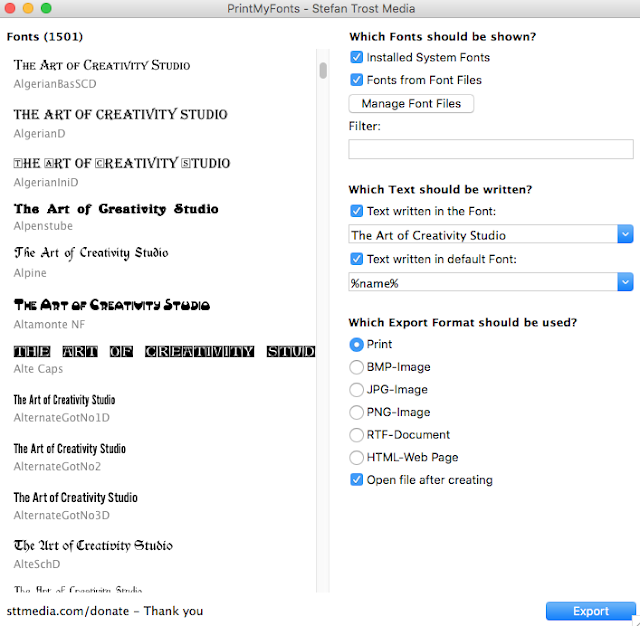Open the sample text dropdown arrow
This screenshot has height=626, width=640.
pyautogui.click(x=625, y=235)
